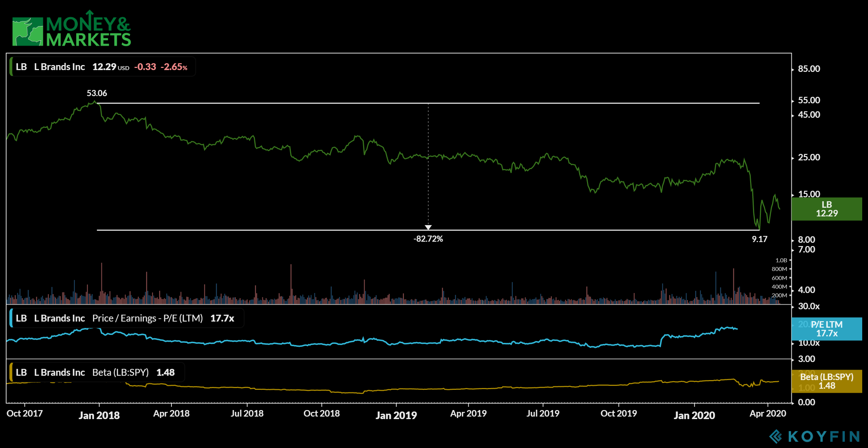
Task: Click the Money & Markets bull logo
Action: pos(27,31)
